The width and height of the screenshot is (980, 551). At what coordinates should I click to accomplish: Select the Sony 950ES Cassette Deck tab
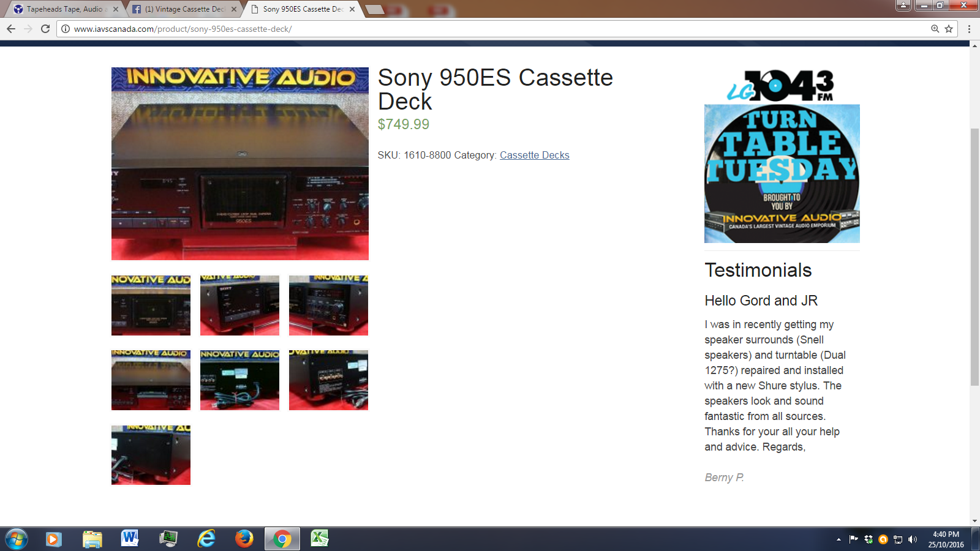[302, 9]
